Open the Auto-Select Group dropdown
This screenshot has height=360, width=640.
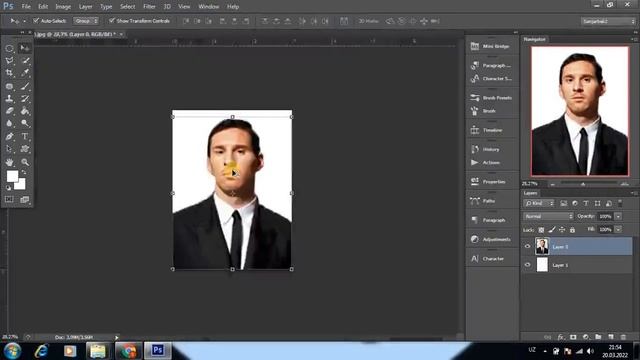point(86,21)
